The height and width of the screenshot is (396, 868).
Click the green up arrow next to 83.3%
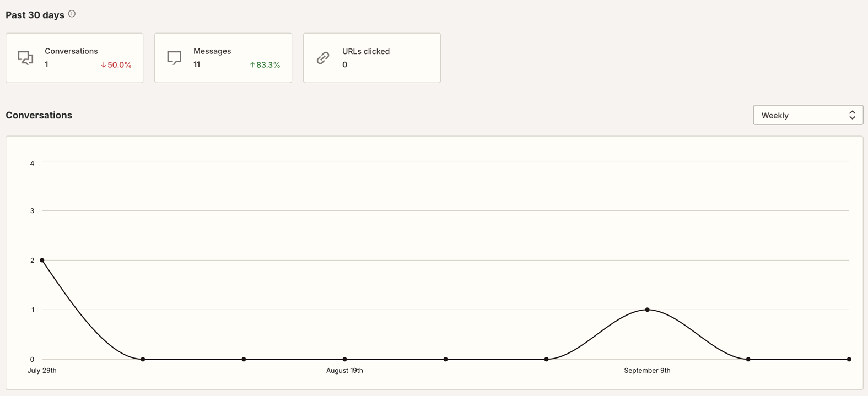[x=252, y=65]
